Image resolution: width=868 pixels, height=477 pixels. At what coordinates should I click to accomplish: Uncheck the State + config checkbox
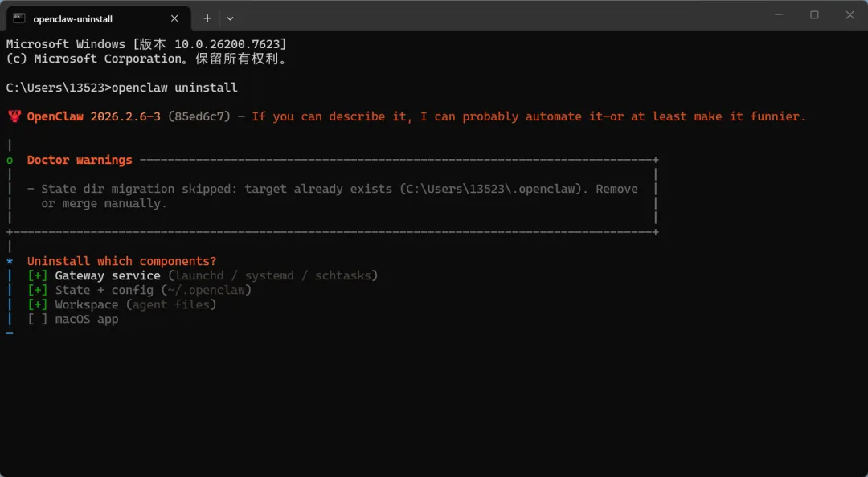pos(38,291)
